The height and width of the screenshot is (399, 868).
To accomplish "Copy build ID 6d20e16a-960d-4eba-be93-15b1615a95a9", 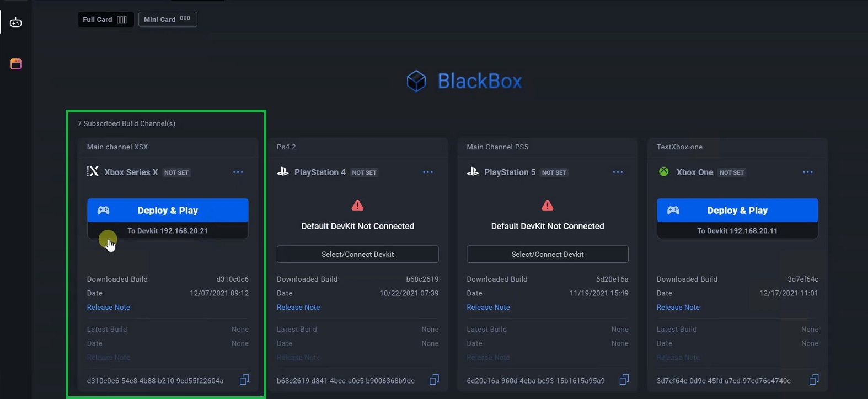I will pyautogui.click(x=624, y=380).
